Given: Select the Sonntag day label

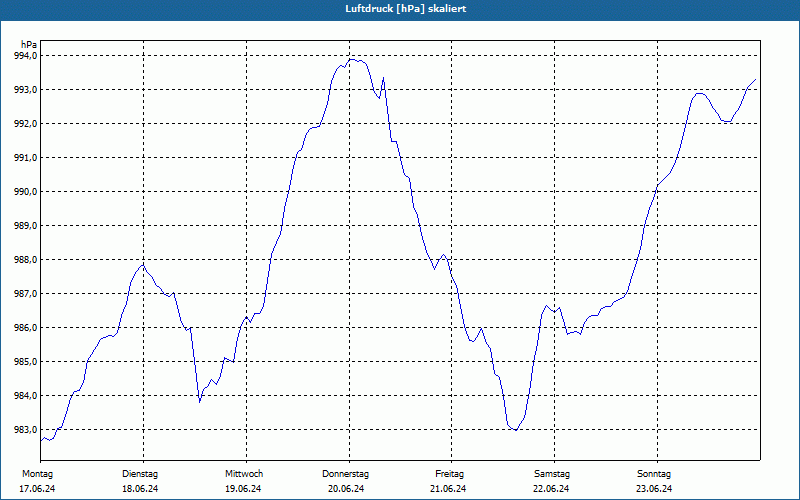Looking at the screenshot, I should pyautogui.click(x=654, y=474).
